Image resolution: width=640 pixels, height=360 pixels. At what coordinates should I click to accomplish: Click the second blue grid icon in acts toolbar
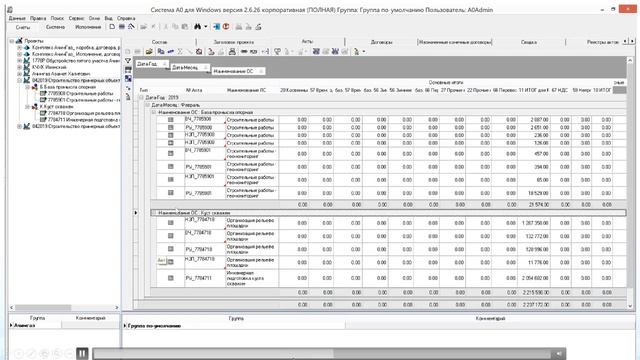(x=335, y=51)
